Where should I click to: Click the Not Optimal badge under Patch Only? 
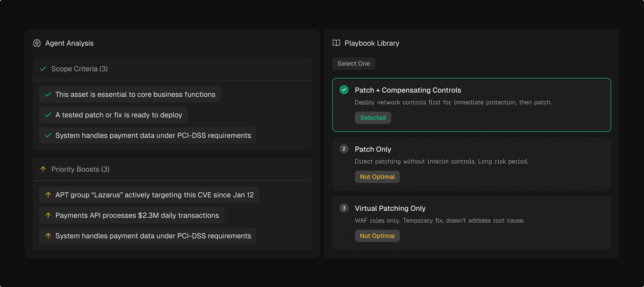click(377, 177)
